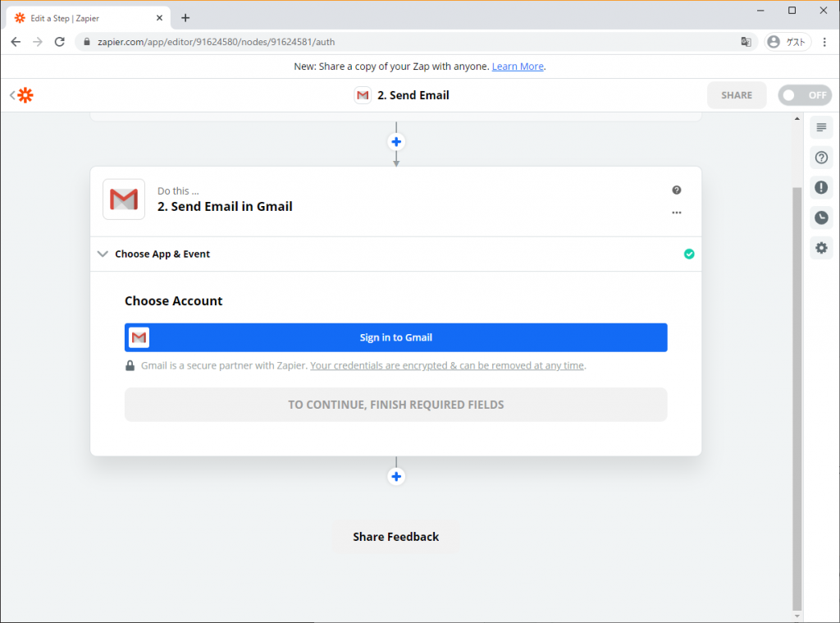Click the vertical scrollbar thumb

tap(797, 400)
